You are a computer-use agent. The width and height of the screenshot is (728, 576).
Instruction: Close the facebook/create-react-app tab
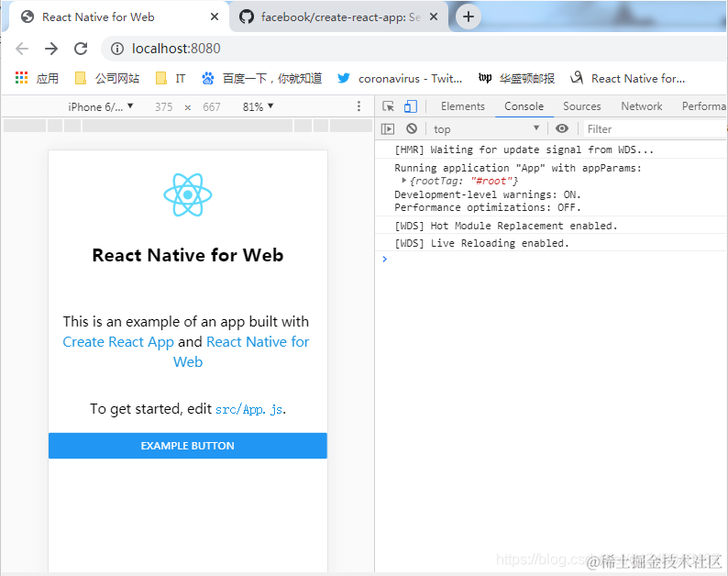(x=433, y=17)
